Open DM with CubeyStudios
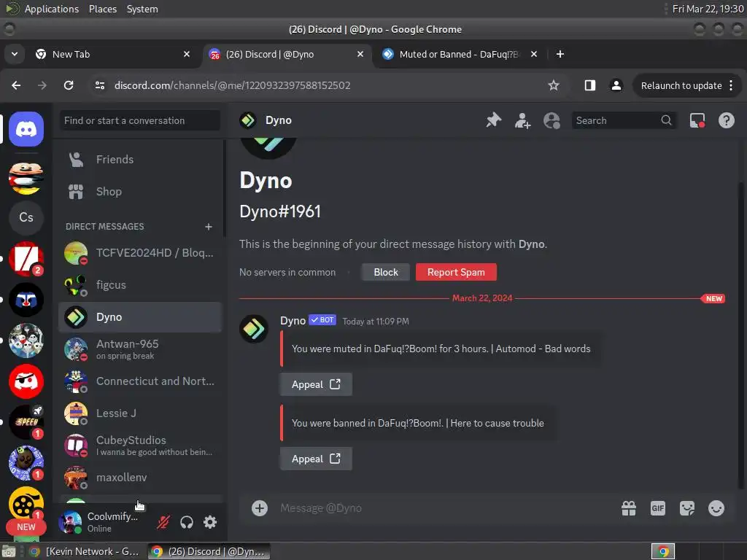Viewport: 747px width, 560px height. point(140,446)
